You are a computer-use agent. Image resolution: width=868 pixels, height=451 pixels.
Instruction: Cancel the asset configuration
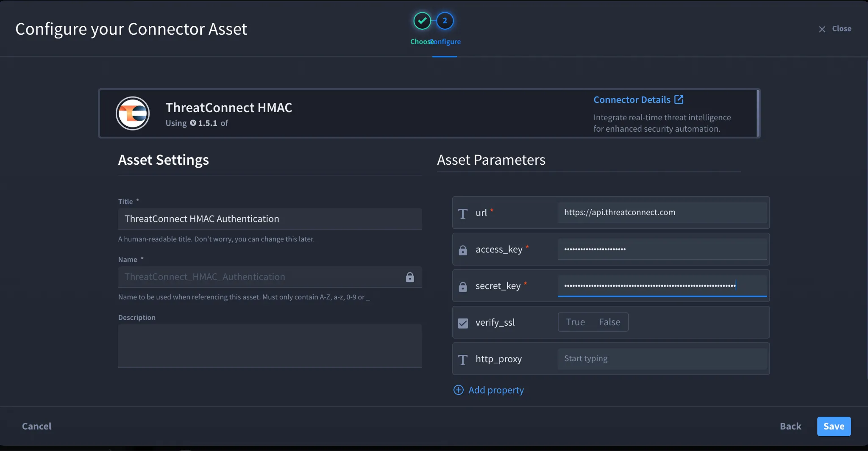37,426
